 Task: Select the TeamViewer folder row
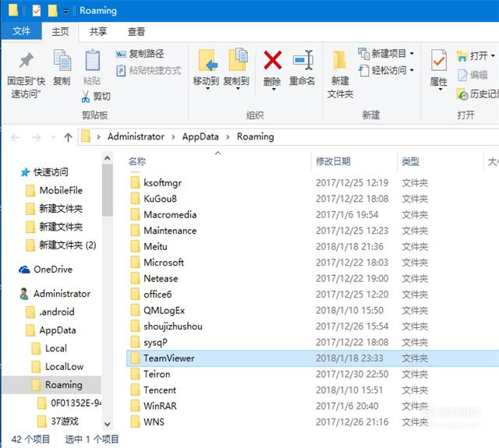click(313, 358)
